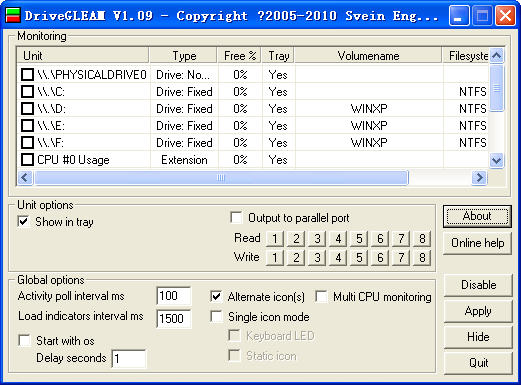Sort by the Unit column header

click(x=83, y=55)
